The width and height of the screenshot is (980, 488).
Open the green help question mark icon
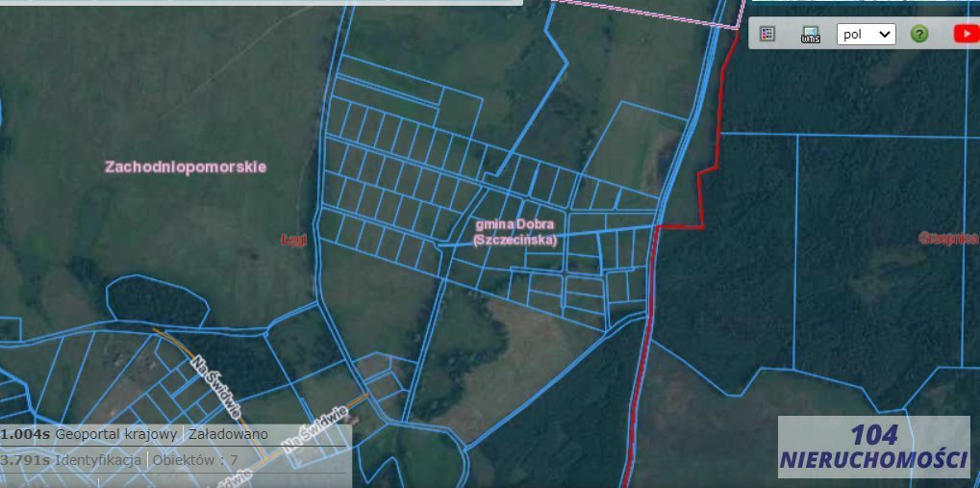pyautogui.click(x=919, y=34)
